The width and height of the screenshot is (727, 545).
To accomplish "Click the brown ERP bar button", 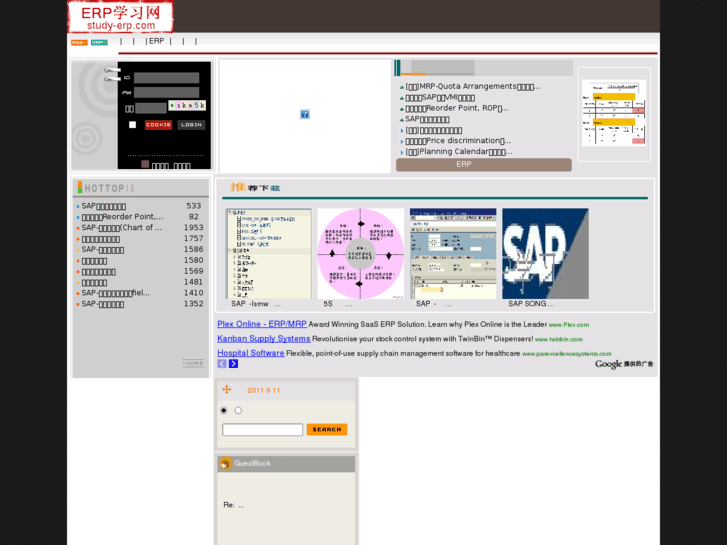I will [484, 164].
